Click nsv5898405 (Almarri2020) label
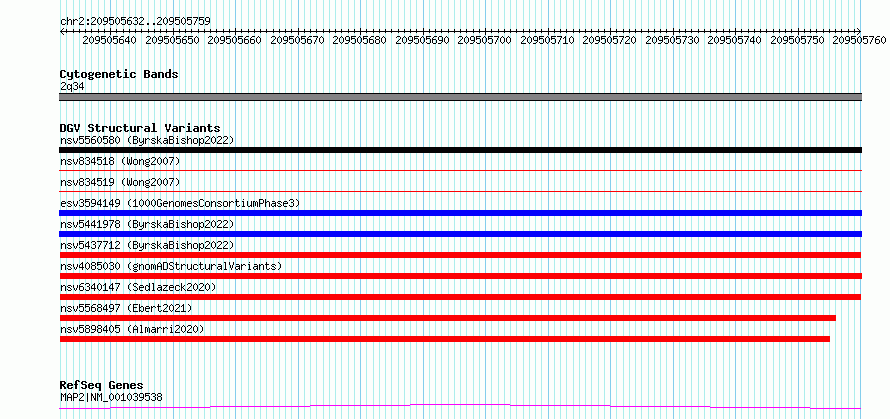The width and height of the screenshot is (890, 419). (x=132, y=329)
